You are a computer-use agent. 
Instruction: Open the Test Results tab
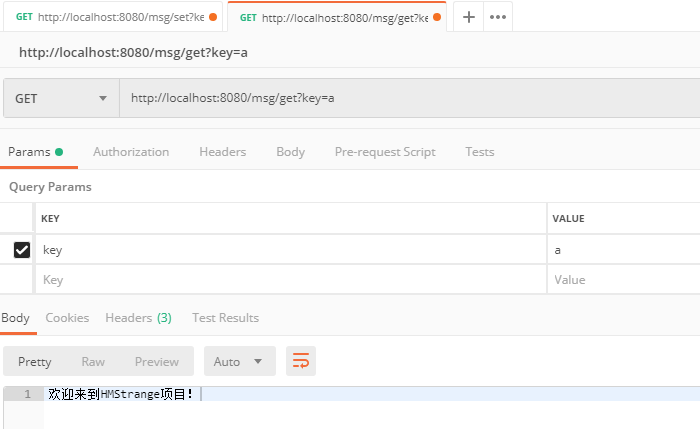coord(225,318)
